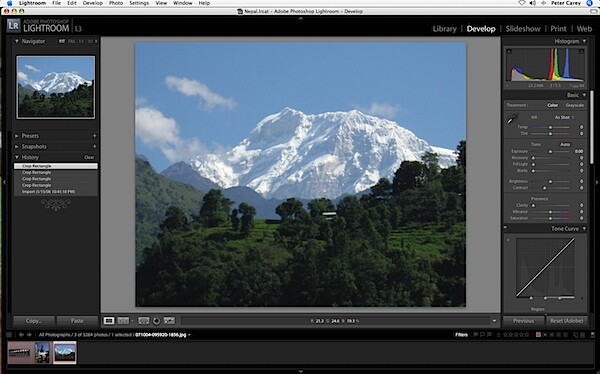
Task: Click the Reset (Adobe) button
Action: [566, 321]
